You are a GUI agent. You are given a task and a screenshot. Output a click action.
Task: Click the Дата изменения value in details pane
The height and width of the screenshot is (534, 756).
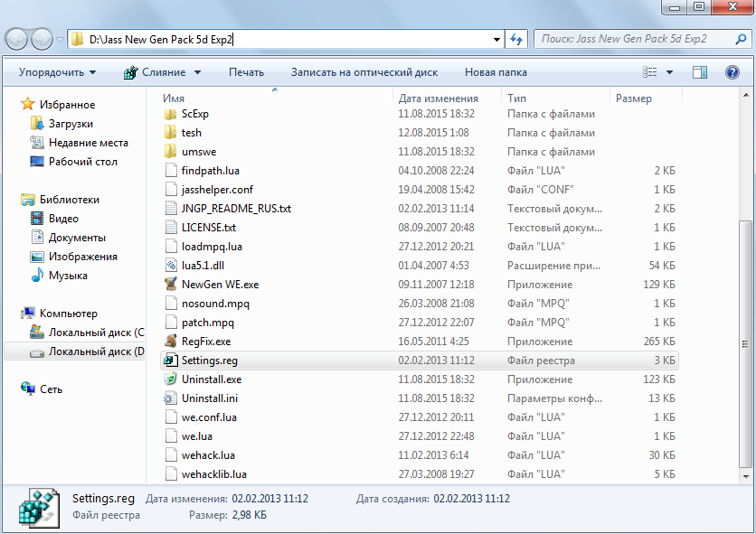pyautogui.click(x=269, y=499)
